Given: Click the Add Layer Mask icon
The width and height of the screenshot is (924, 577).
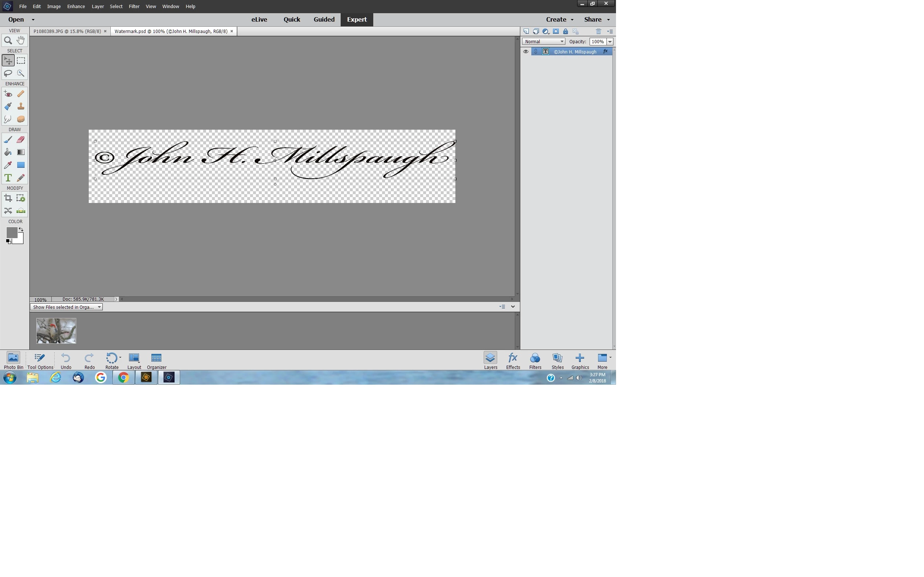Looking at the screenshot, I should click(x=555, y=31).
